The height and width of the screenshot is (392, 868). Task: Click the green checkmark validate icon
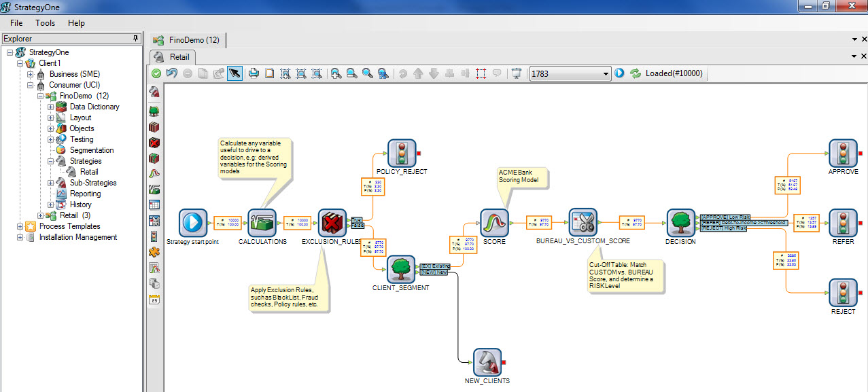[156, 73]
